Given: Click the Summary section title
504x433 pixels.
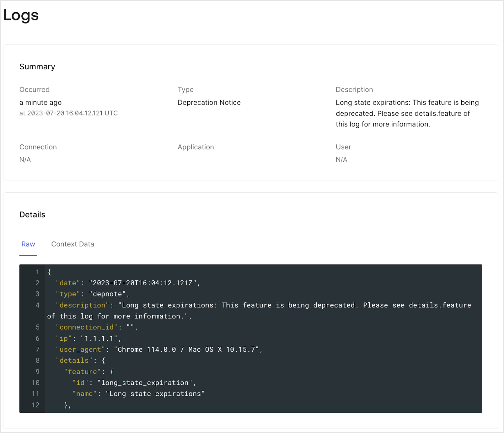Looking at the screenshot, I should [37, 67].
